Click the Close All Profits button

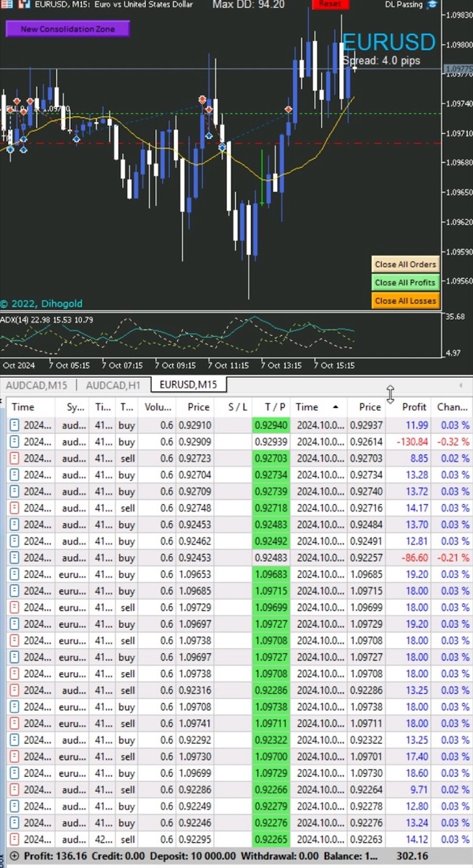[x=405, y=283]
